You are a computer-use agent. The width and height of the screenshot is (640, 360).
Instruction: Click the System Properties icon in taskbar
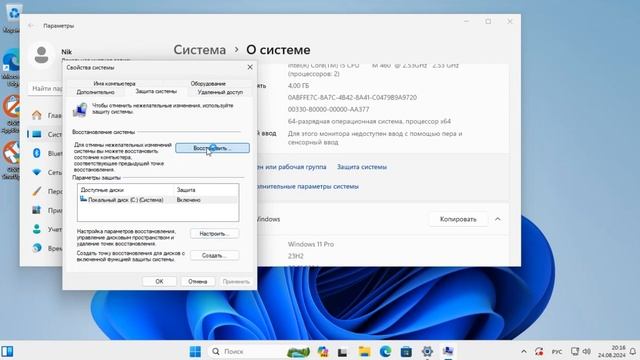coord(448,351)
